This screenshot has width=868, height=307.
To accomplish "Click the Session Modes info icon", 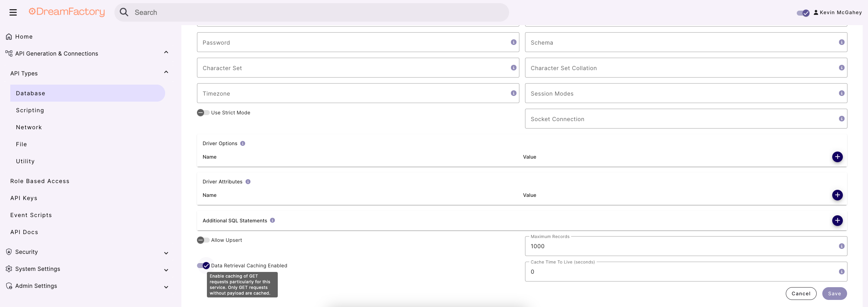I will pos(841,93).
